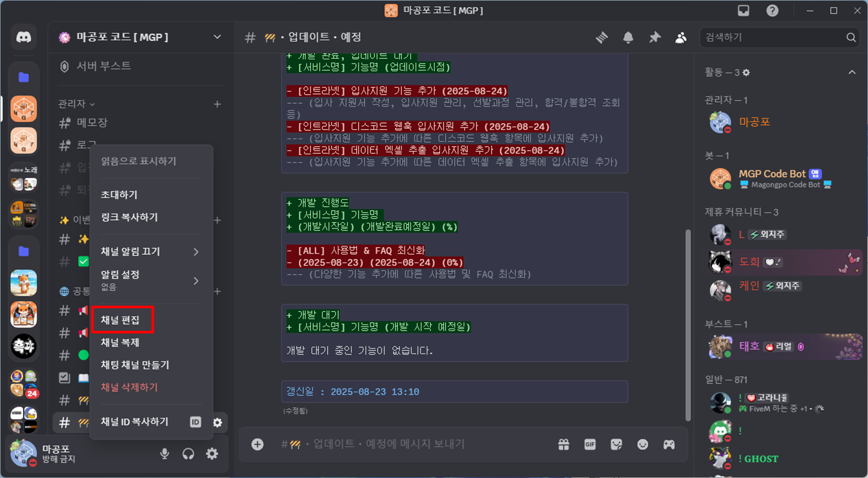Open the gift Nitro icon
This screenshot has width=868, height=478.
(563, 444)
